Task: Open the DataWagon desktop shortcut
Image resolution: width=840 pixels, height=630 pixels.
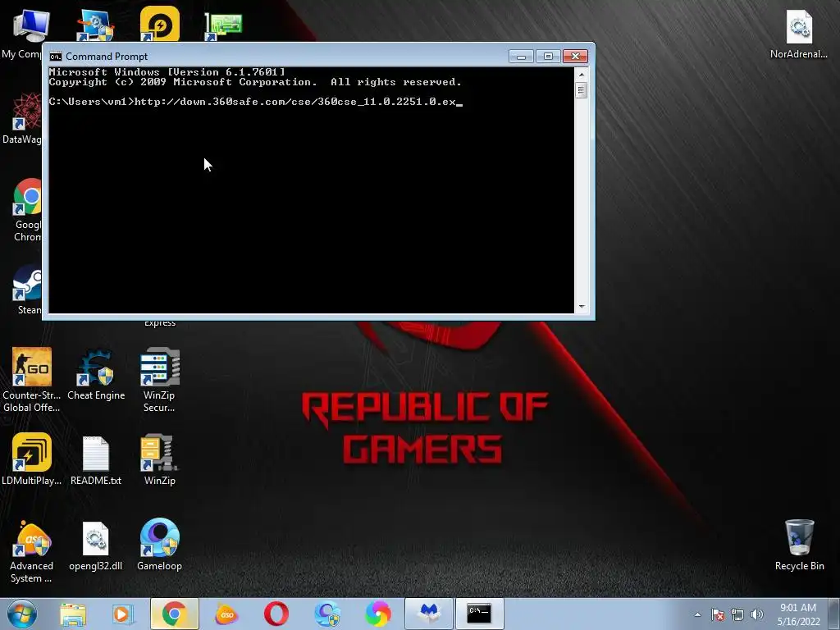Action: [x=28, y=111]
